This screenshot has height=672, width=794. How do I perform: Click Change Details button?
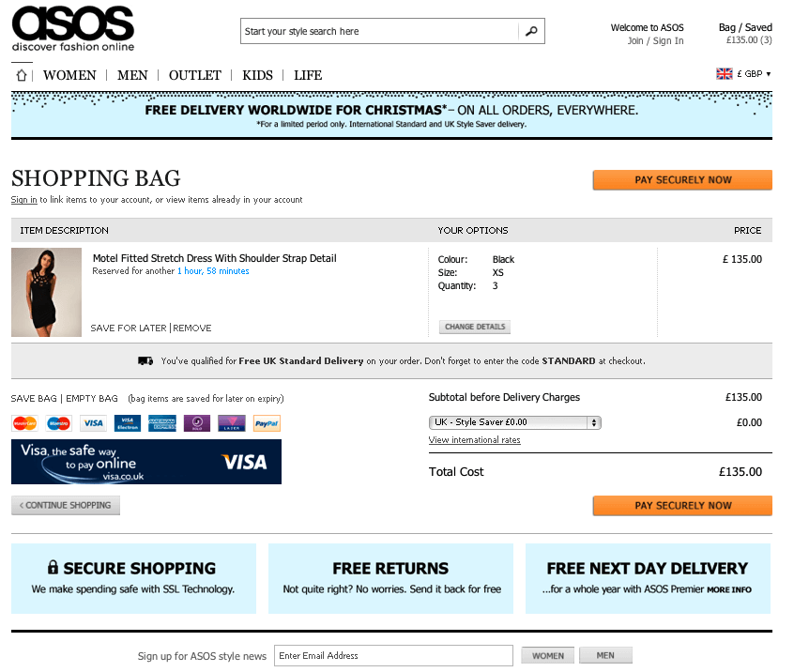[x=475, y=327]
